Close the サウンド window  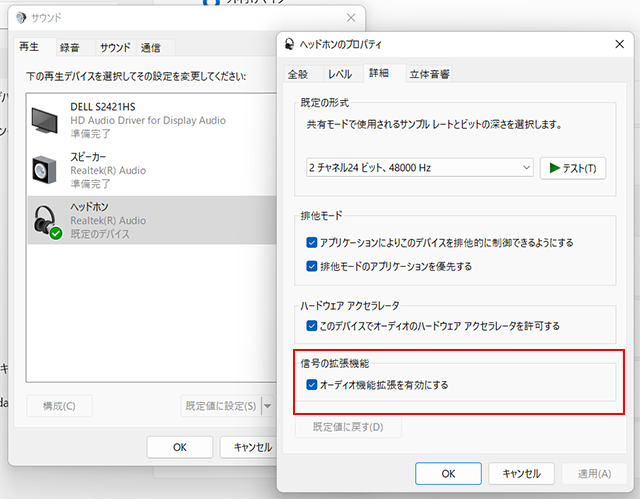(x=350, y=17)
